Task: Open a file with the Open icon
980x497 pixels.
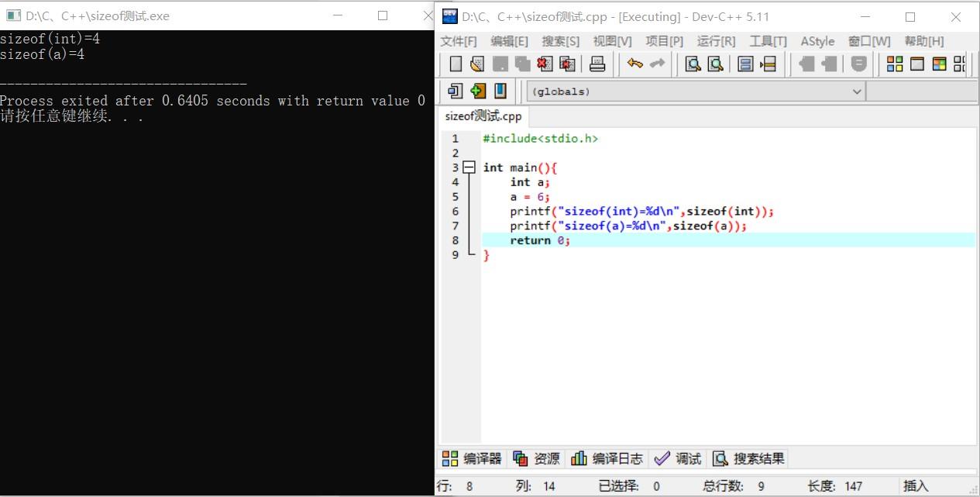Action: pyautogui.click(x=477, y=64)
